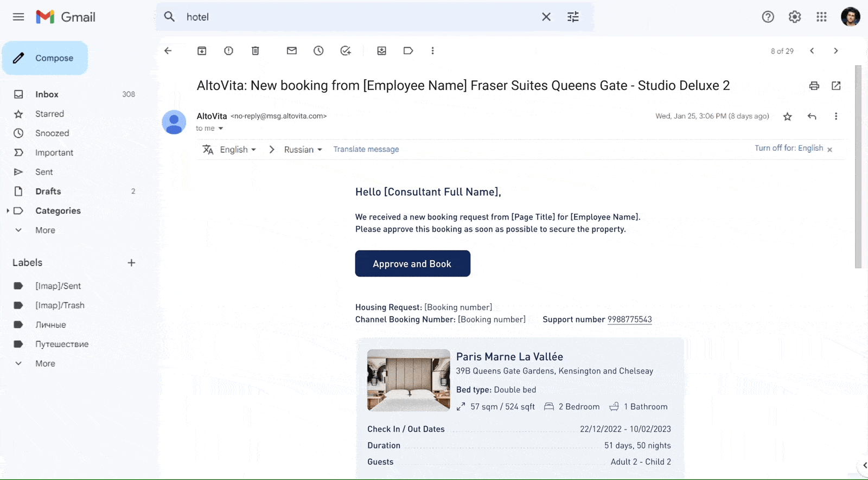Click Turn off for: English

789,148
